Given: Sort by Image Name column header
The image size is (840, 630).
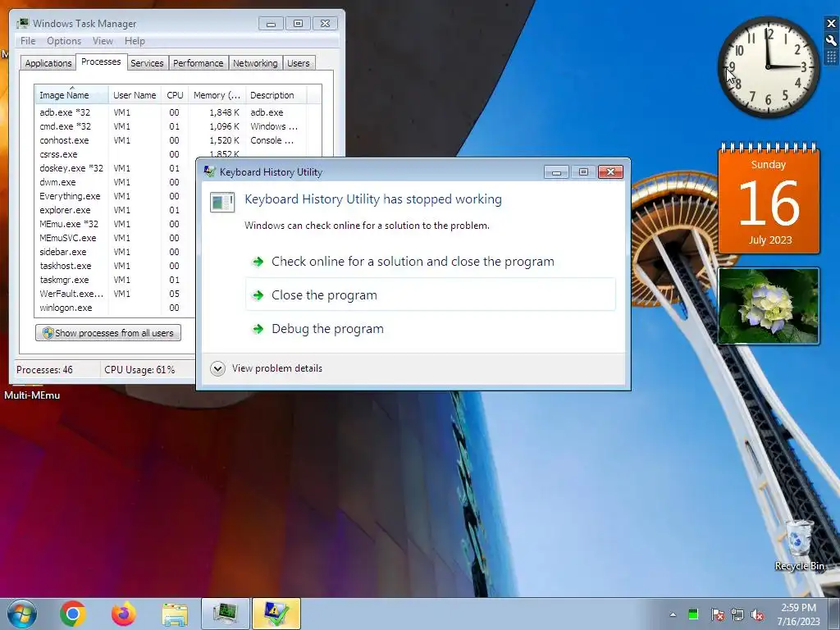Looking at the screenshot, I should click(72, 95).
